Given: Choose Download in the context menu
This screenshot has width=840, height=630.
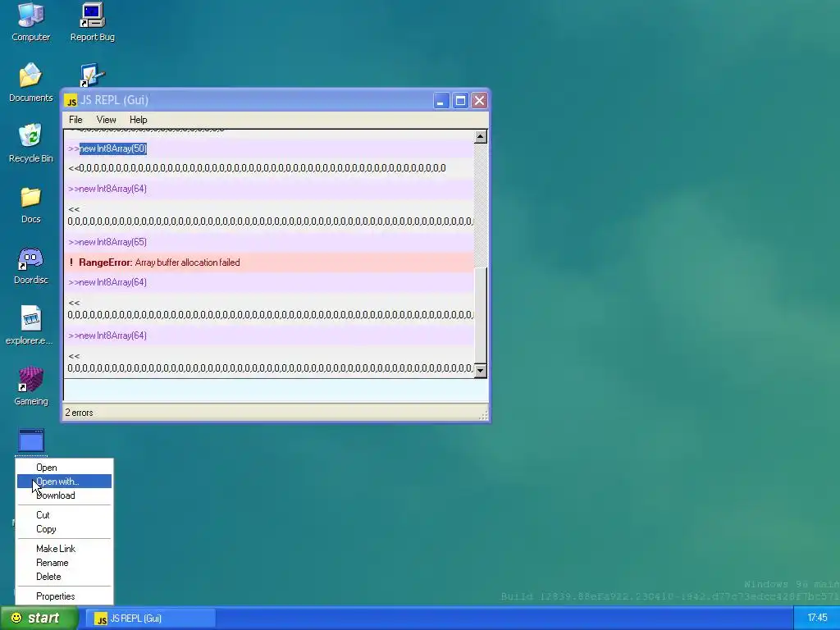Looking at the screenshot, I should click(64, 495).
